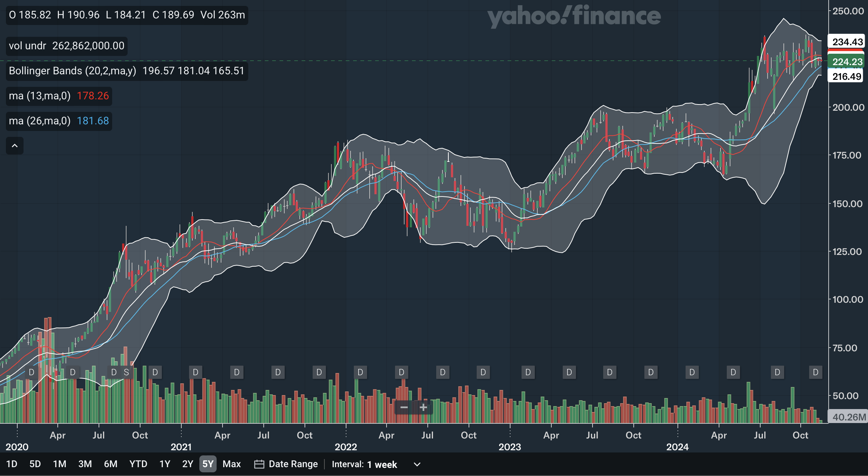The height and width of the screenshot is (476, 868).
Task: Click the dividend D marker near Jul 2024
Action: point(777,372)
